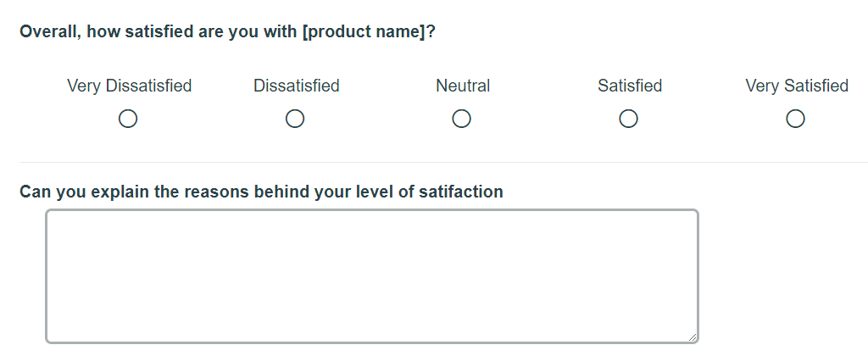Screen dimensions: 868x356
Task: Pick the Neutral radio button
Action: (462, 120)
